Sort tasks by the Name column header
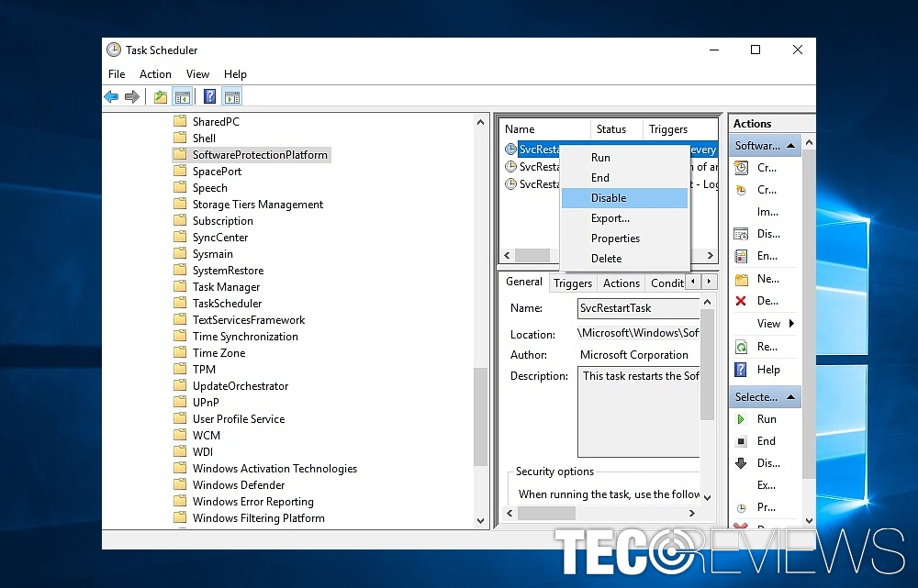Image resolution: width=918 pixels, height=588 pixels. (x=544, y=129)
